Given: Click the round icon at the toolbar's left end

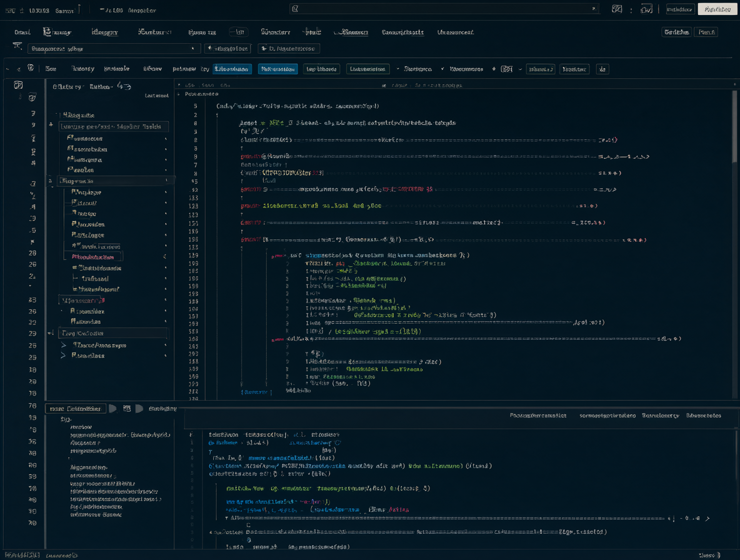Looking at the screenshot, I should 31,68.
